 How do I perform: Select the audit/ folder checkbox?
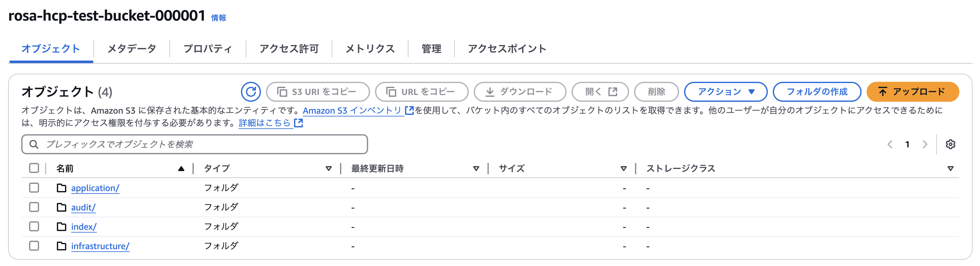(34, 207)
